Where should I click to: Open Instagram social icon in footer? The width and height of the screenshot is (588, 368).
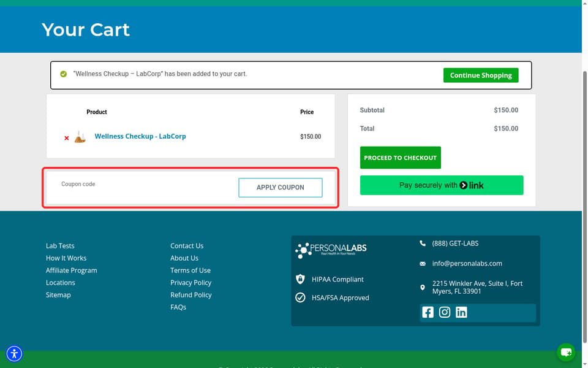pos(445,312)
